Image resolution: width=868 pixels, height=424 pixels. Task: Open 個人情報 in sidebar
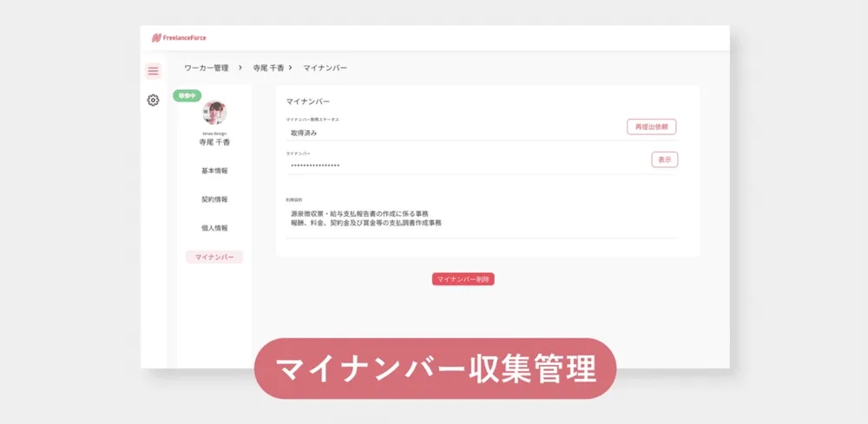click(214, 228)
